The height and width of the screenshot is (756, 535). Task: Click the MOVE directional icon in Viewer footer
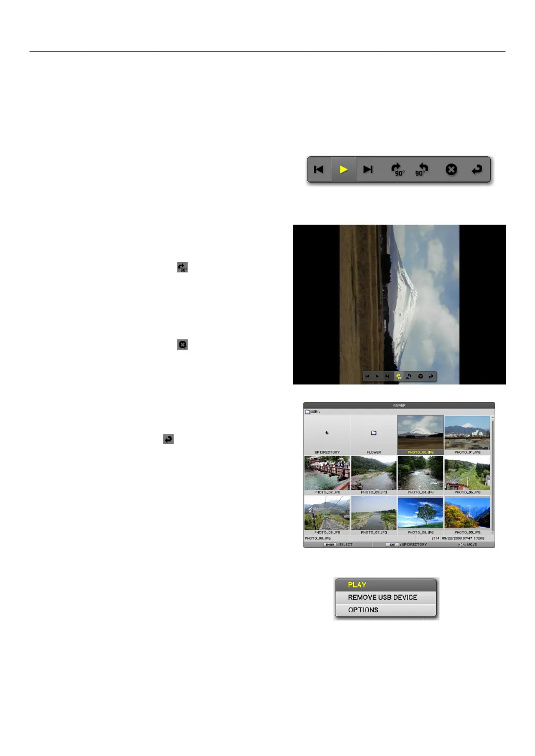[461, 545]
